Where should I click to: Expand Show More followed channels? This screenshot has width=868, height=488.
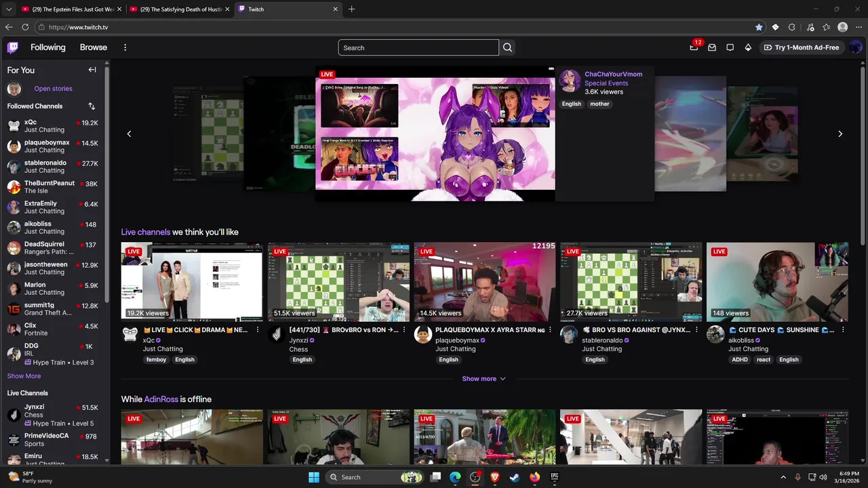pos(24,376)
